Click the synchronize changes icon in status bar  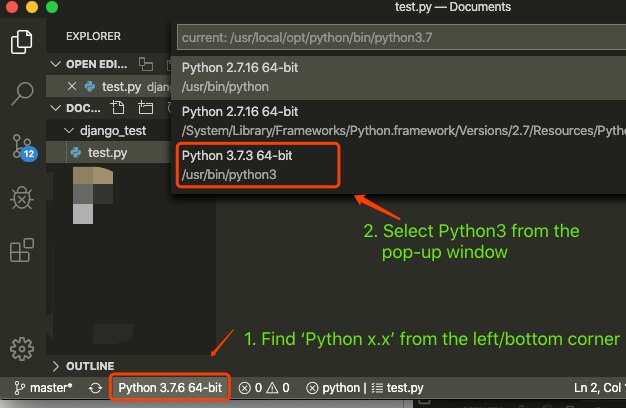coord(95,388)
